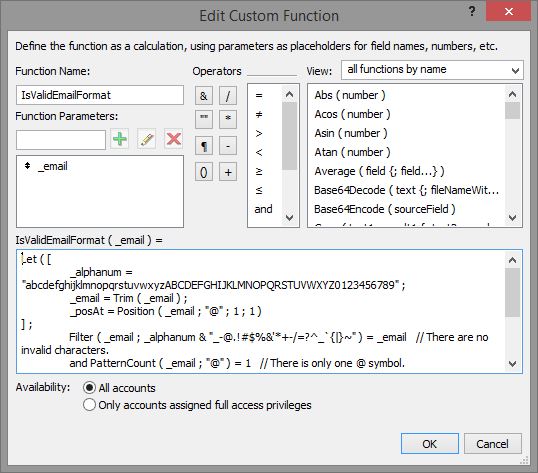
Task: Select the Base64Decode function
Action: (x=407, y=190)
